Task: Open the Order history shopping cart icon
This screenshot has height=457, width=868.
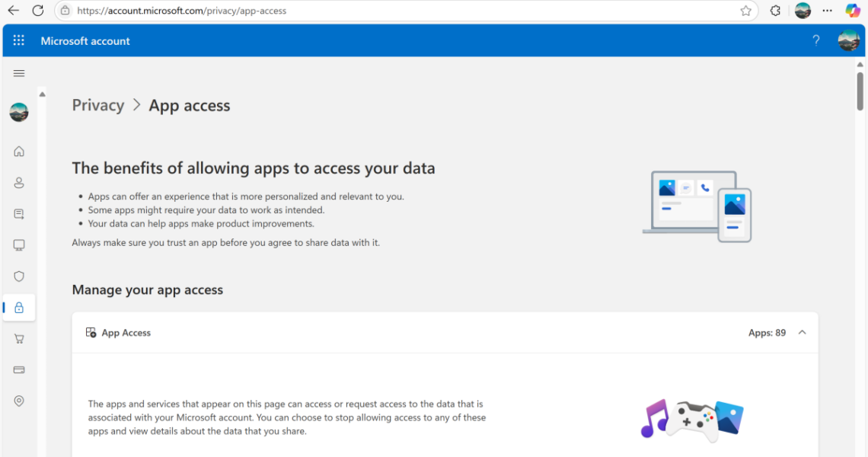Action: (19, 339)
